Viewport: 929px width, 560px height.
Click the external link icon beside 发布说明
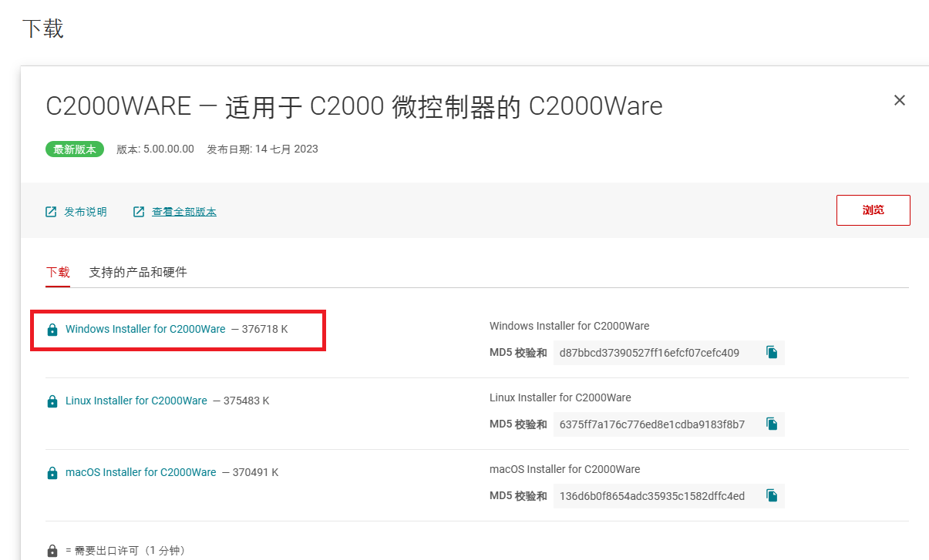[51, 212]
